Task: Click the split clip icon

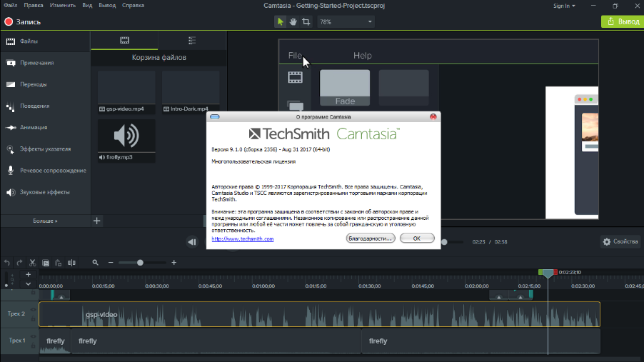Action: click(71, 263)
